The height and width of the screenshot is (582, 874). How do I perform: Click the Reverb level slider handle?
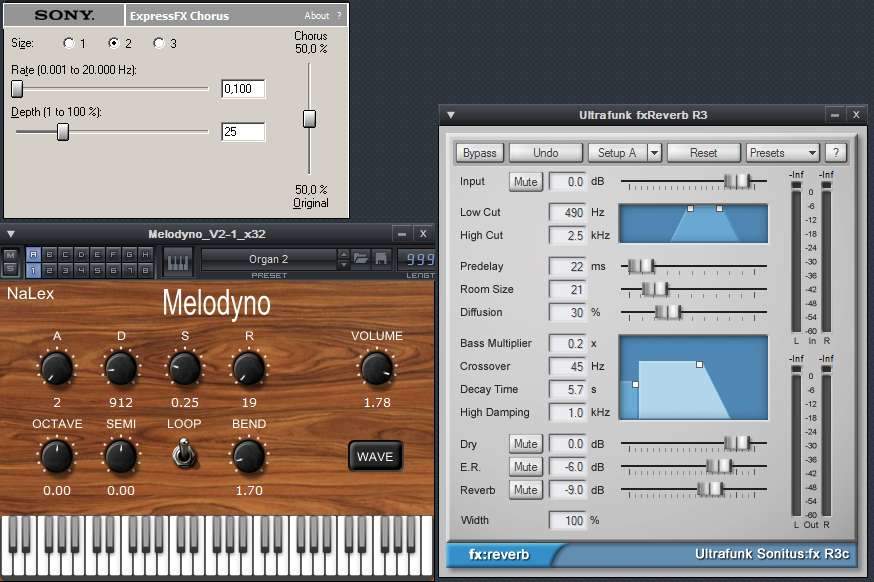710,489
